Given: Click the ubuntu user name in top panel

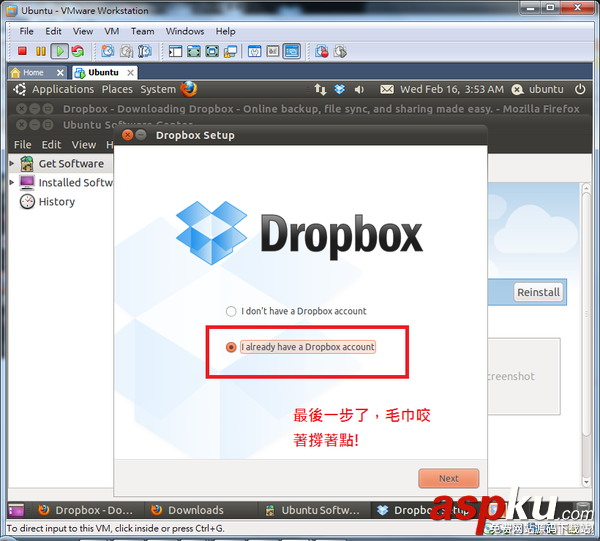Looking at the screenshot, I should (546, 90).
